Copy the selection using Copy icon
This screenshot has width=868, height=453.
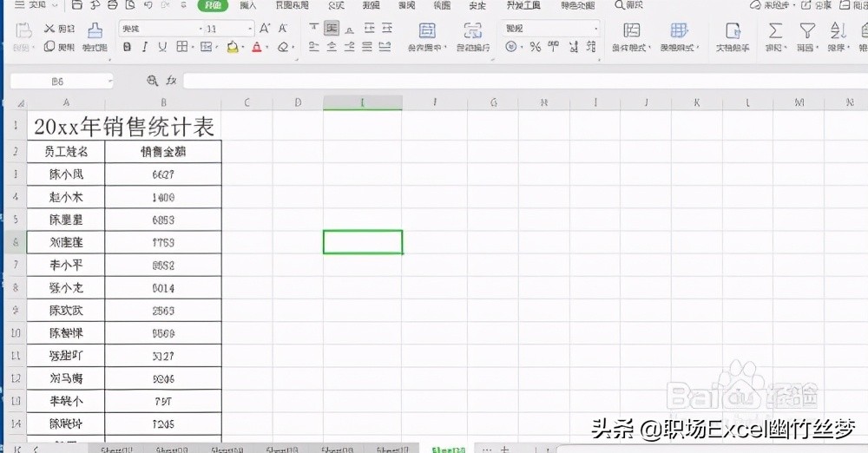(49, 47)
